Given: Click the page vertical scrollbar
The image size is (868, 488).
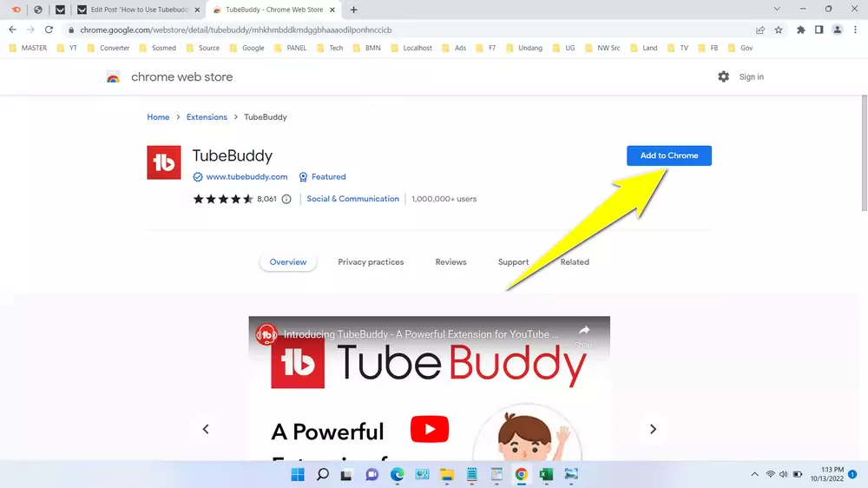Looking at the screenshot, I should 865,154.
